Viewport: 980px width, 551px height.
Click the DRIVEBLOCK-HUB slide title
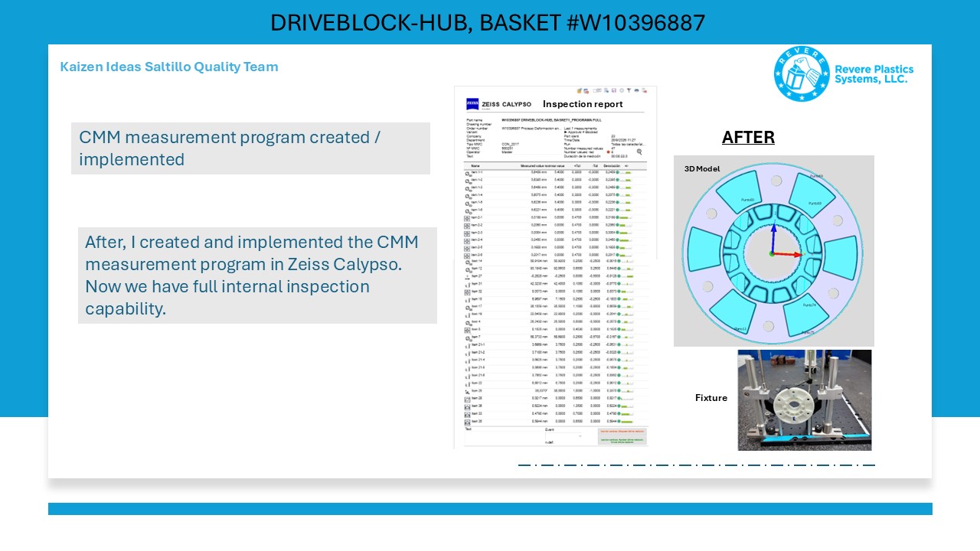488,22
